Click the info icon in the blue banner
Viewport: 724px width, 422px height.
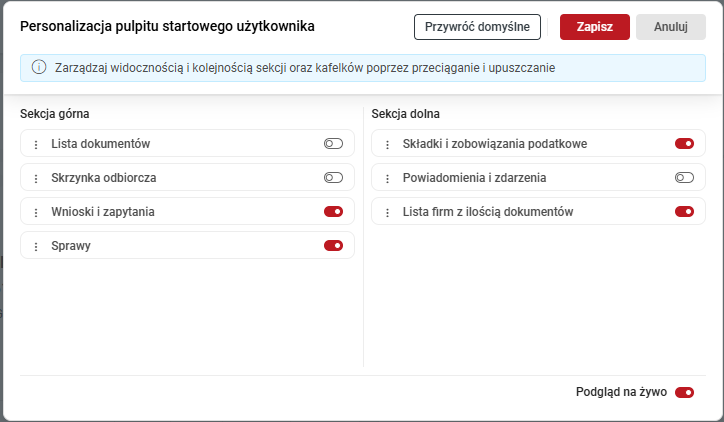coord(39,68)
